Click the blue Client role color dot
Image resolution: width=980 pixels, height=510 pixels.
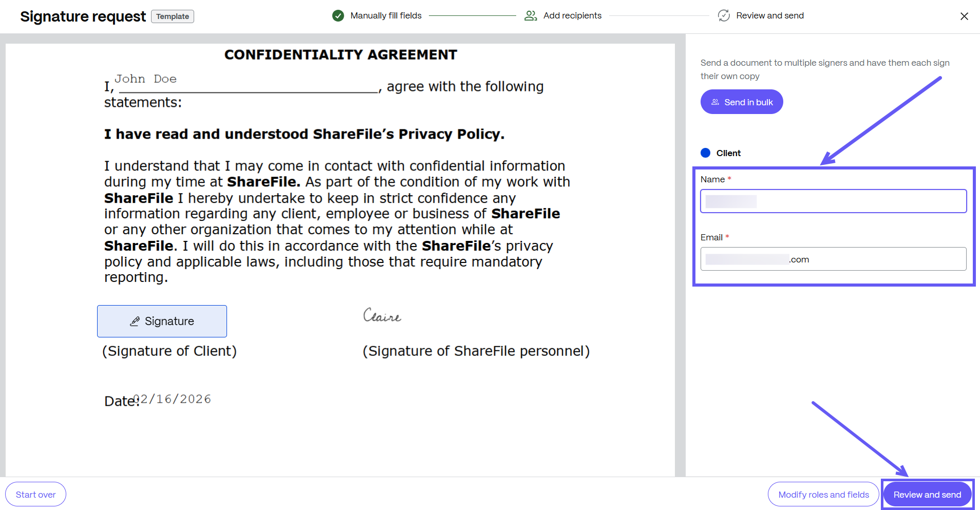(705, 153)
